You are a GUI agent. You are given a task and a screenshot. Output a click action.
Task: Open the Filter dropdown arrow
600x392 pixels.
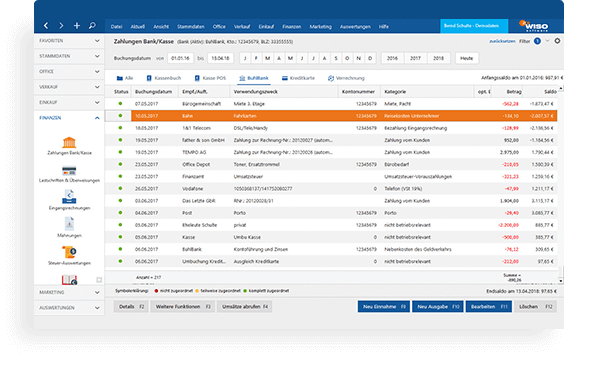coord(547,41)
